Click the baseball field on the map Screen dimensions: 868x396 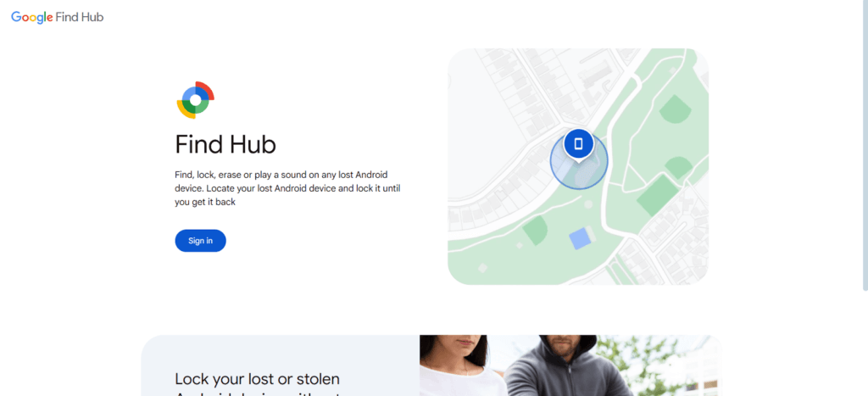675,109
